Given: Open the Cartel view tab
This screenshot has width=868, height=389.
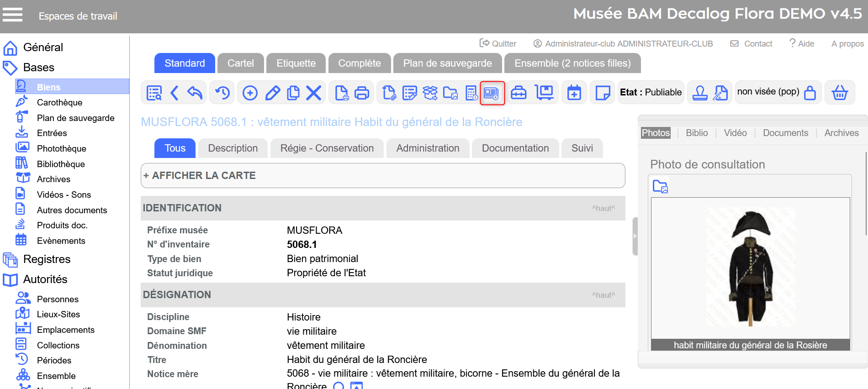Looking at the screenshot, I should pyautogui.click(x=240, y=63).
